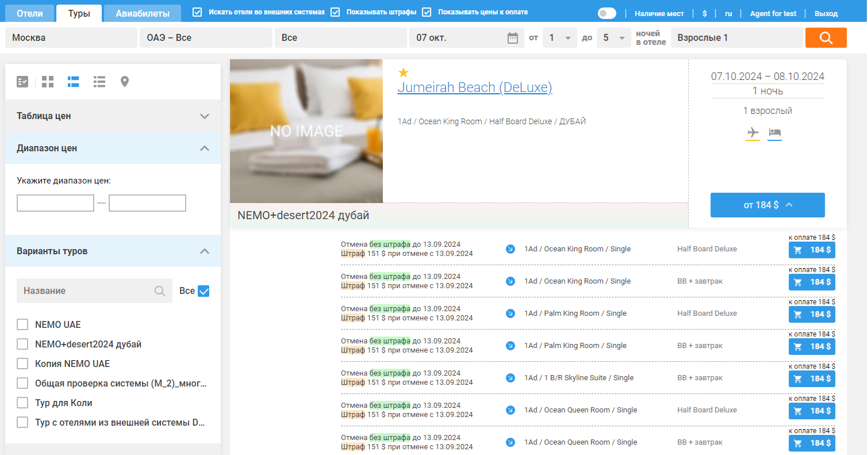
Task: Click the Название tour search field
Action: coord(94,291)
